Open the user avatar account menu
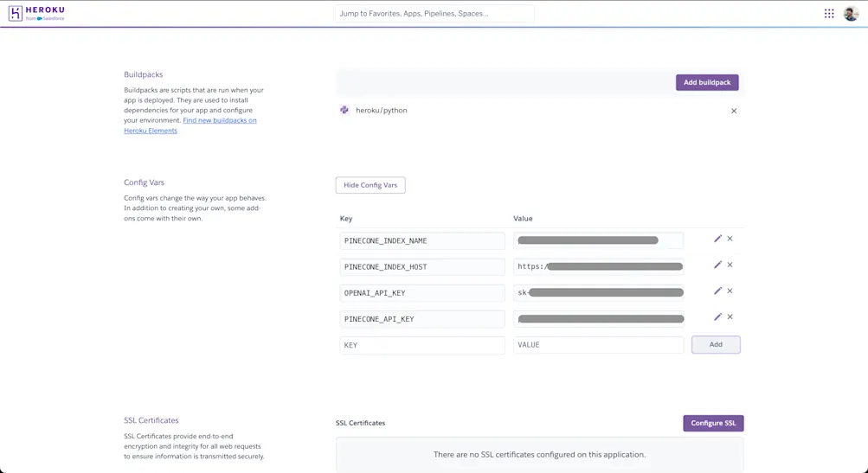Viewport: 868px width, 473px height. point(851,13)
